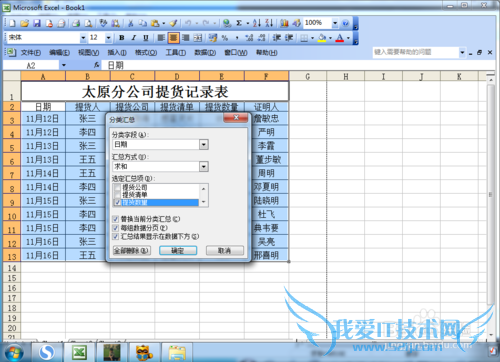
Task: Click the 确定 button in the dialog
Action: tap(178, 250)
